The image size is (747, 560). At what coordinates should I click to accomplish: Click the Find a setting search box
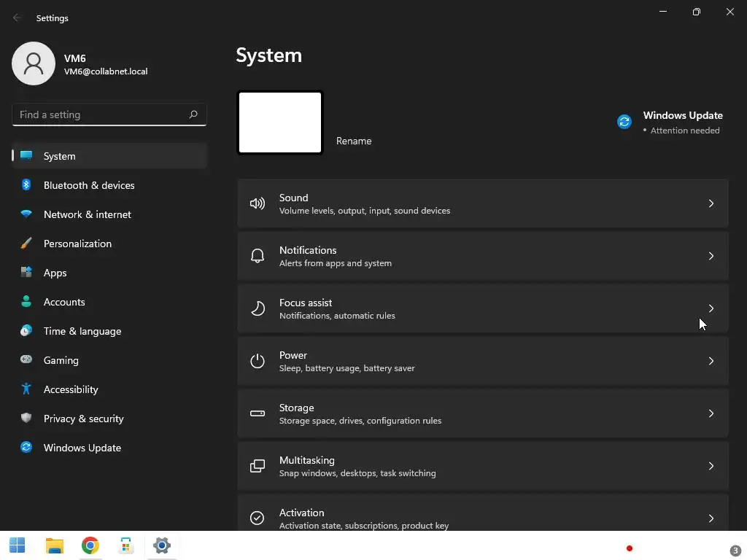click(x=109, y=114)
